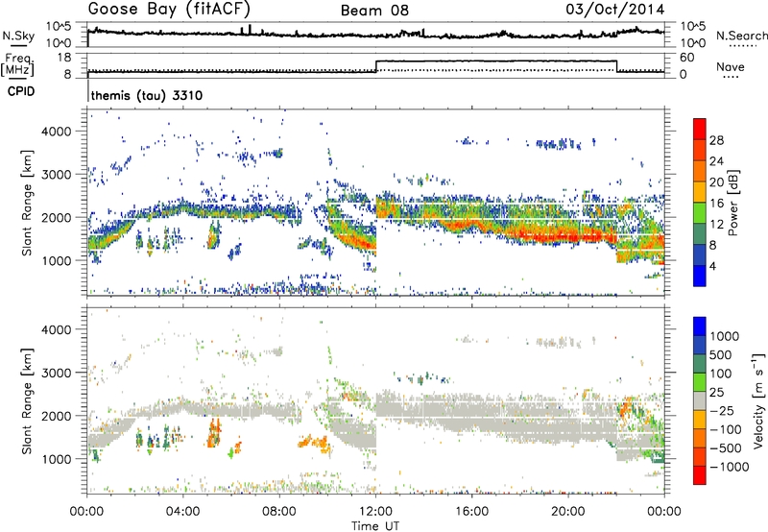Screen dimensions: 768x532
Task: Click the 'N.Search' legend label
Action: coord(741,36)
